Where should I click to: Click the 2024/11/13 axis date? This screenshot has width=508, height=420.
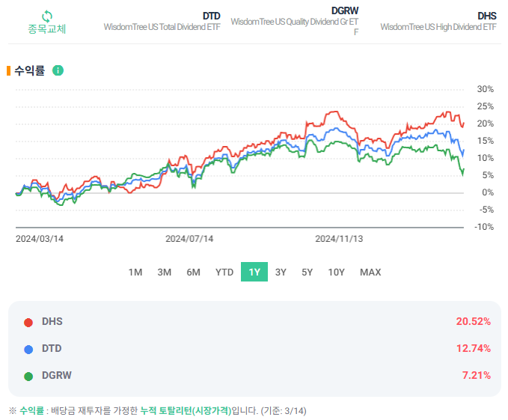coord(339,239)
